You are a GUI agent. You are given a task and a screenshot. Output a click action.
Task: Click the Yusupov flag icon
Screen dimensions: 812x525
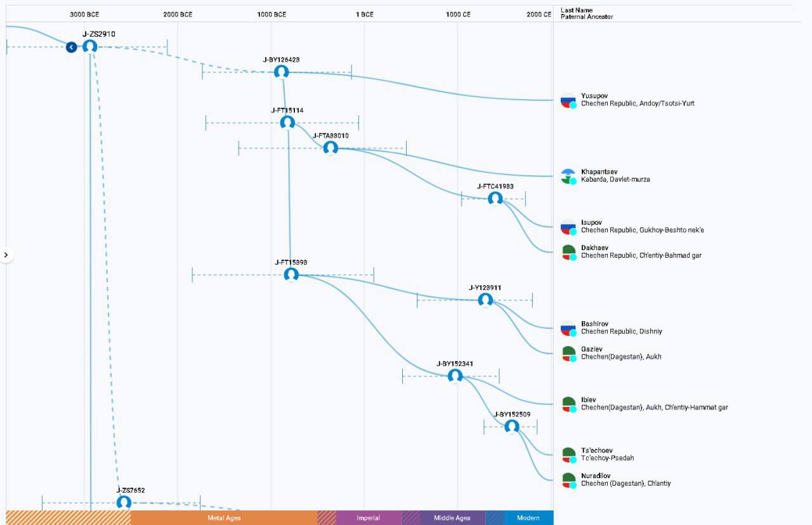tap(568, 100)
